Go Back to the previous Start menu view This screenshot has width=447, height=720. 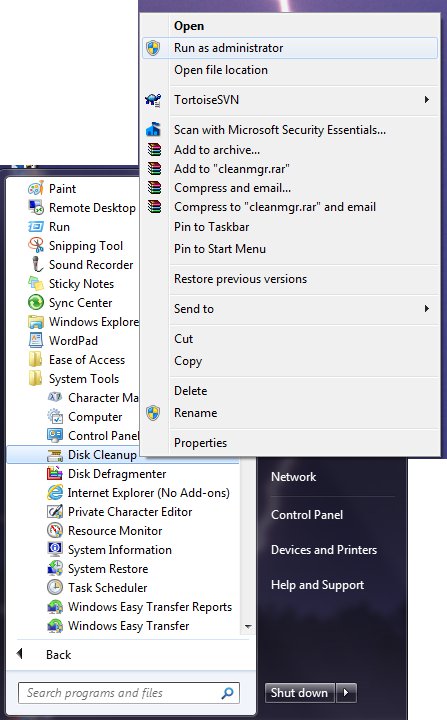click(x=58, y=654)
